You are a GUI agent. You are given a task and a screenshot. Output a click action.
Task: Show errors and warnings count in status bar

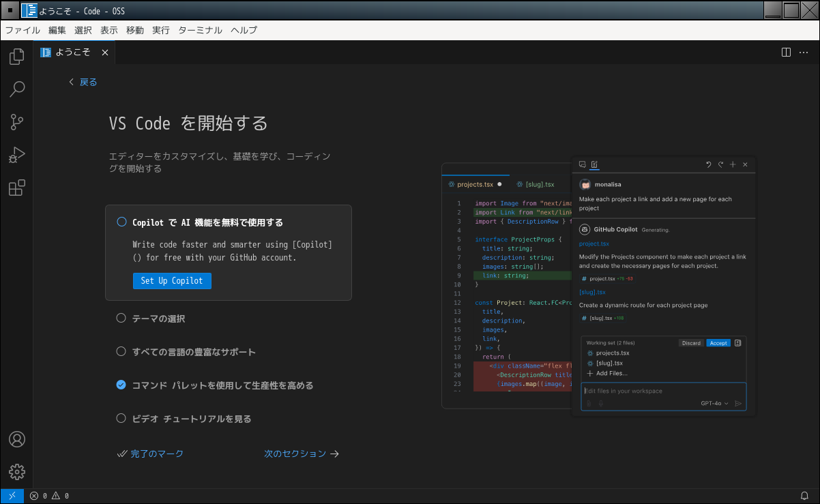(49, 496)
